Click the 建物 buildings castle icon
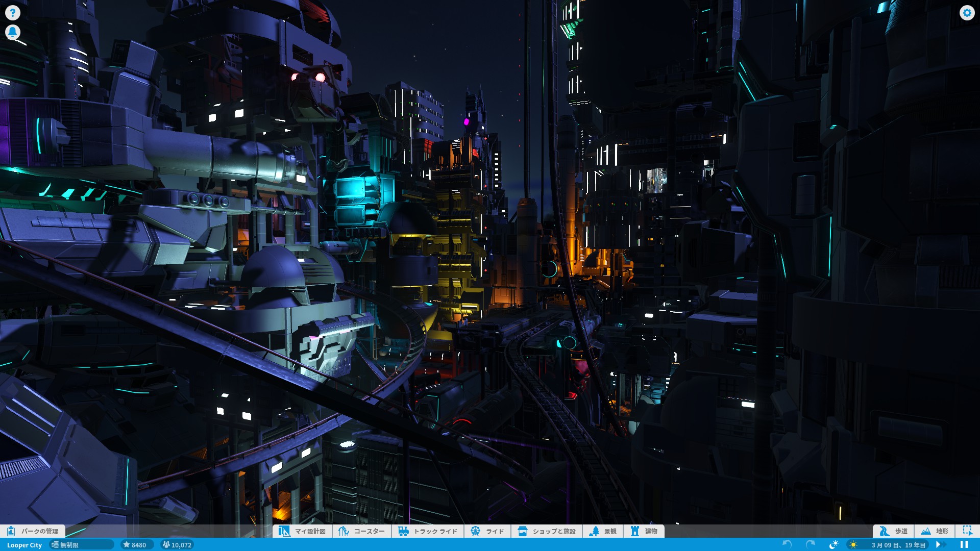The width and height of the screenshot is (980, 551). click(635, 531)
